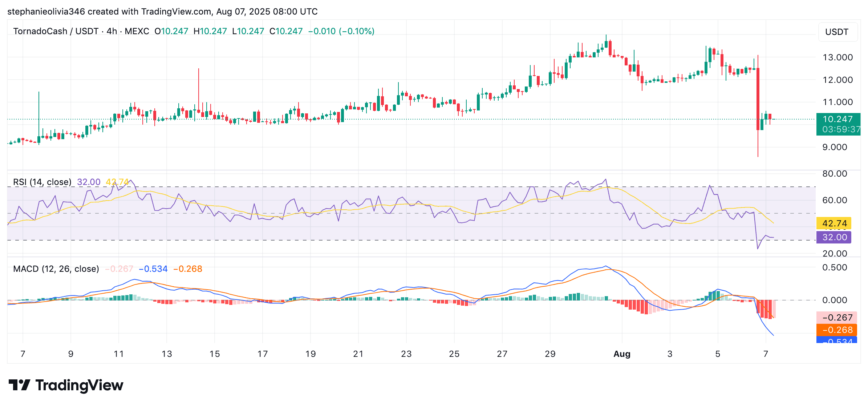The height and width of the screenshot is (407, 868).
Task: Click the pink -0.267 MACD histogram tag
Action: pos(837,318)
